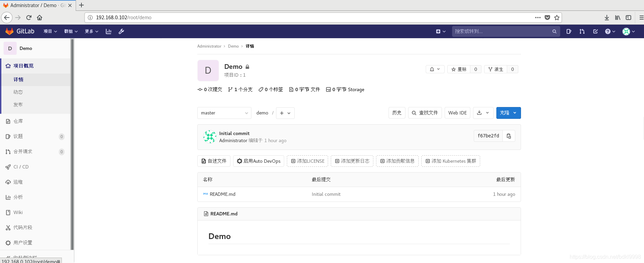Screen dimensions: 644x263
Task: Click Administrator in the breadcrumb
Action: [x=209, y=46]
